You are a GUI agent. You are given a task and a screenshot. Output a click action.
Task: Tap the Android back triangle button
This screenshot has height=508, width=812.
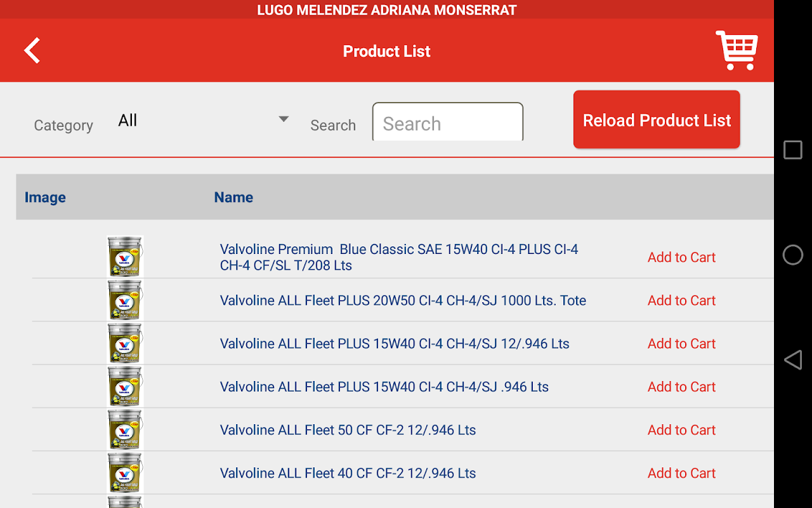pos(793,359)
